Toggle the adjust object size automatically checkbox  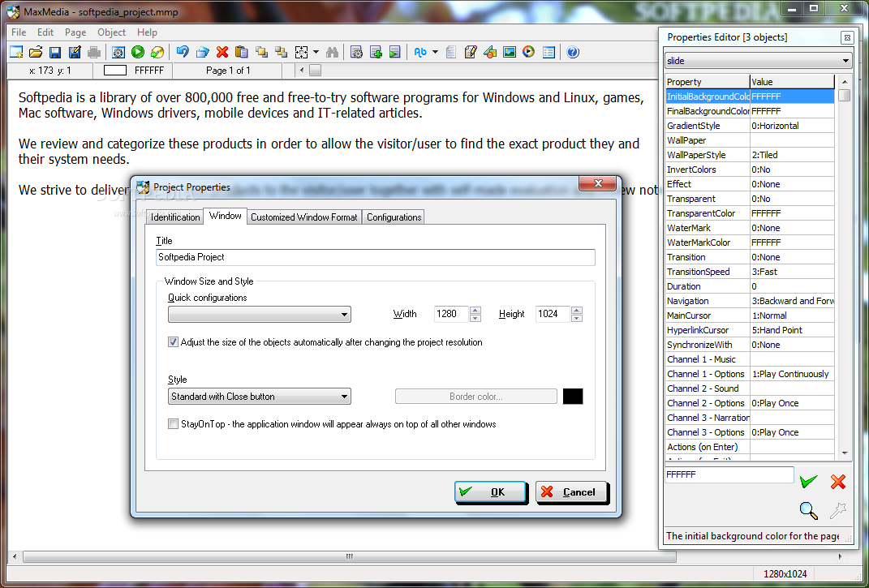tap(173, 342)
